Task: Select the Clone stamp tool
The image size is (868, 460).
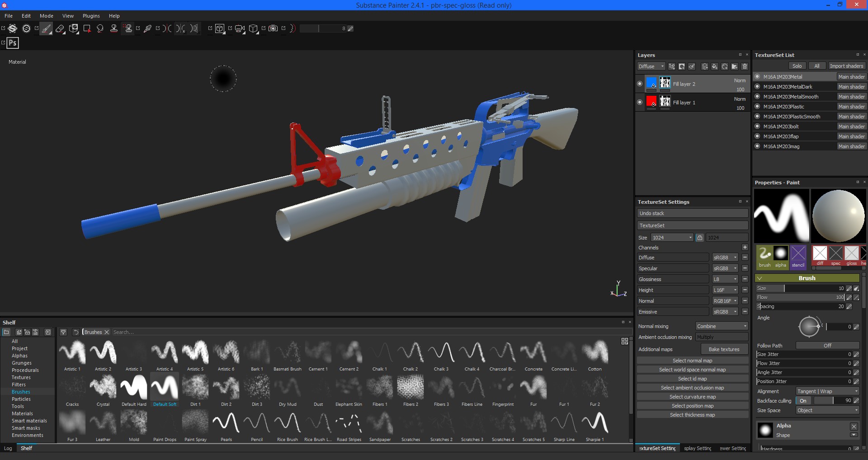Action: (114, 29)
